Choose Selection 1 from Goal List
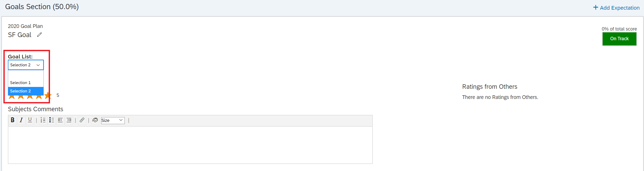 26,83
